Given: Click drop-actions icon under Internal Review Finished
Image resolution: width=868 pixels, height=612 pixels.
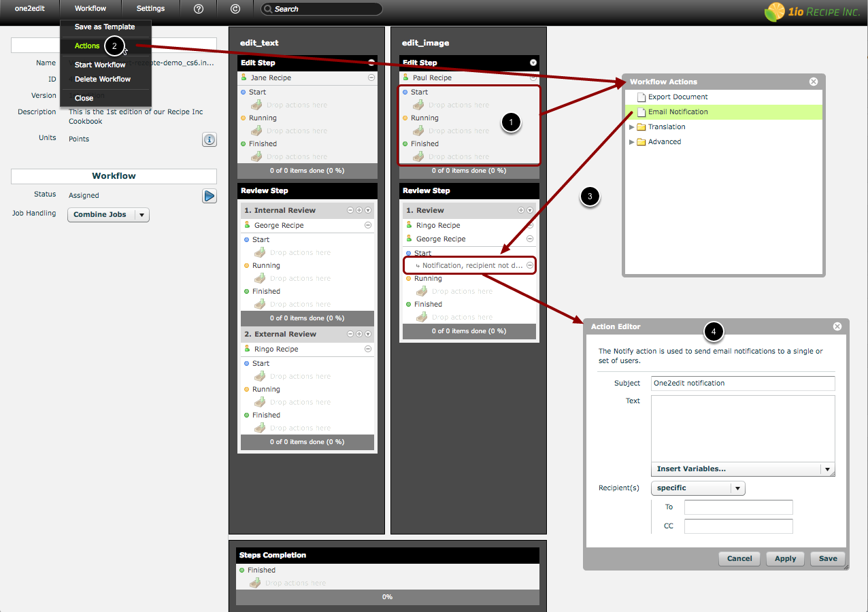Looking at the screenshot, I should pyautogui.click(x=260, y=304).
